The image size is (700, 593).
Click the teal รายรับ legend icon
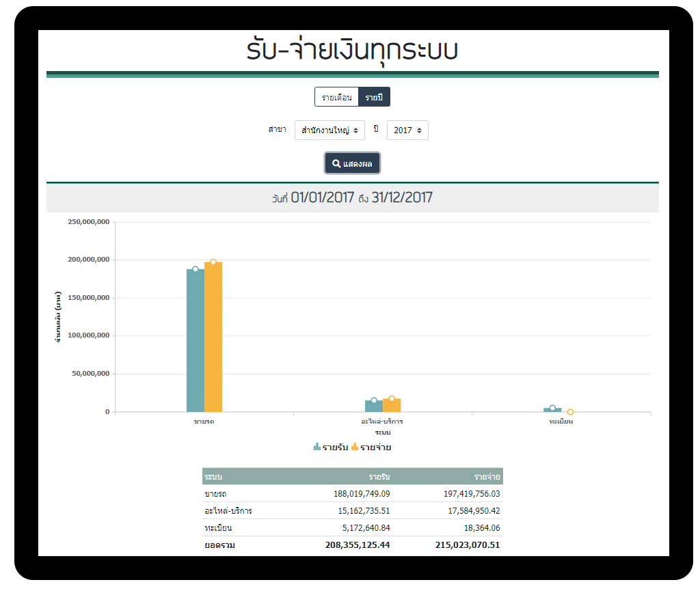pos(317,447)
